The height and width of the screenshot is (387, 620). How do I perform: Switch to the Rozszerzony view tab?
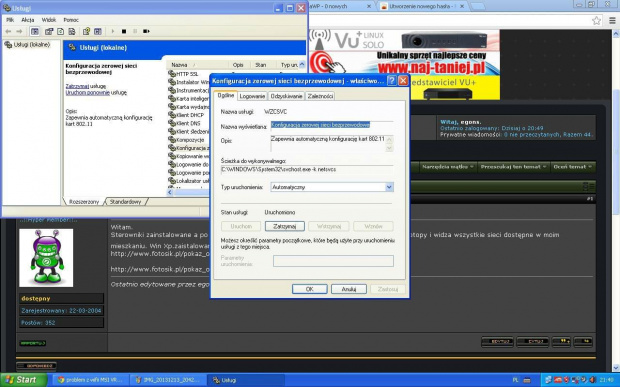pos(84,202)
